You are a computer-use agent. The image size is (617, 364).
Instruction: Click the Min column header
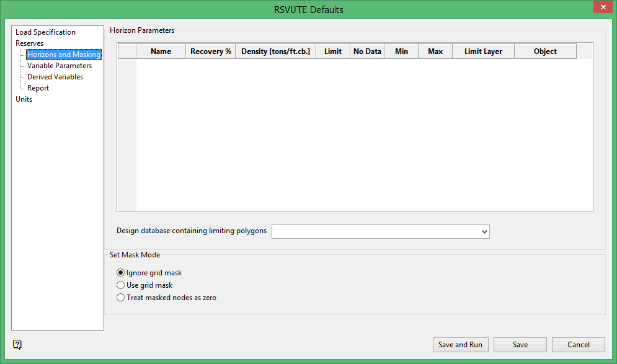(401, 51)
